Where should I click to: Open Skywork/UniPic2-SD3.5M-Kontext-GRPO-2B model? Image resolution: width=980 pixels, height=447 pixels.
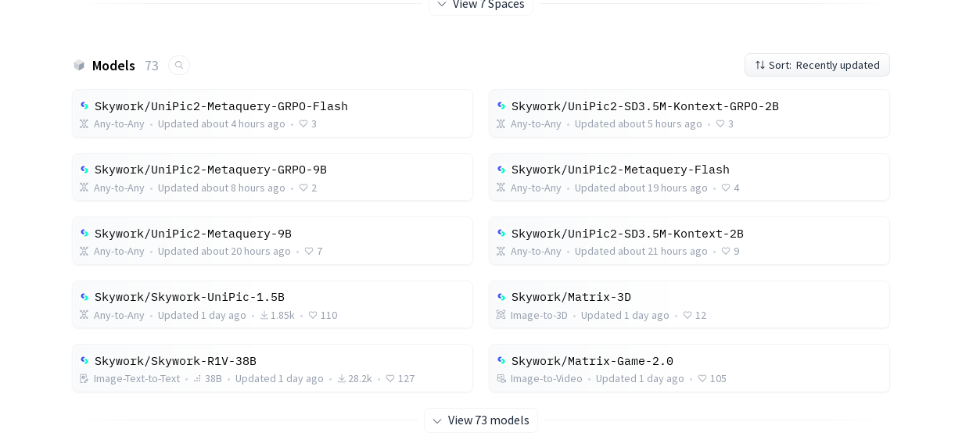tap(689, 113)
